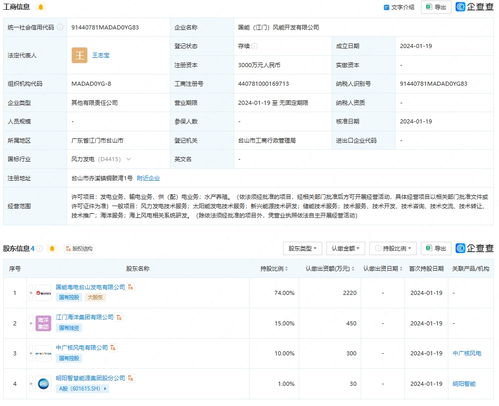Viewport: 499px width, 406px height.
Task: Select registration number 440781000169713
Action: 263,84
